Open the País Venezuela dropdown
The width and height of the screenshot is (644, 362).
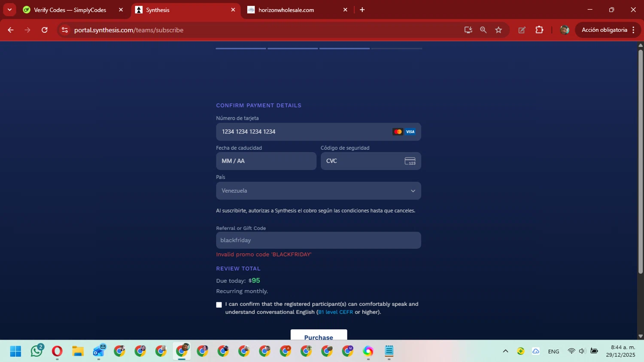pyautogui.click(x=319, y=191)
